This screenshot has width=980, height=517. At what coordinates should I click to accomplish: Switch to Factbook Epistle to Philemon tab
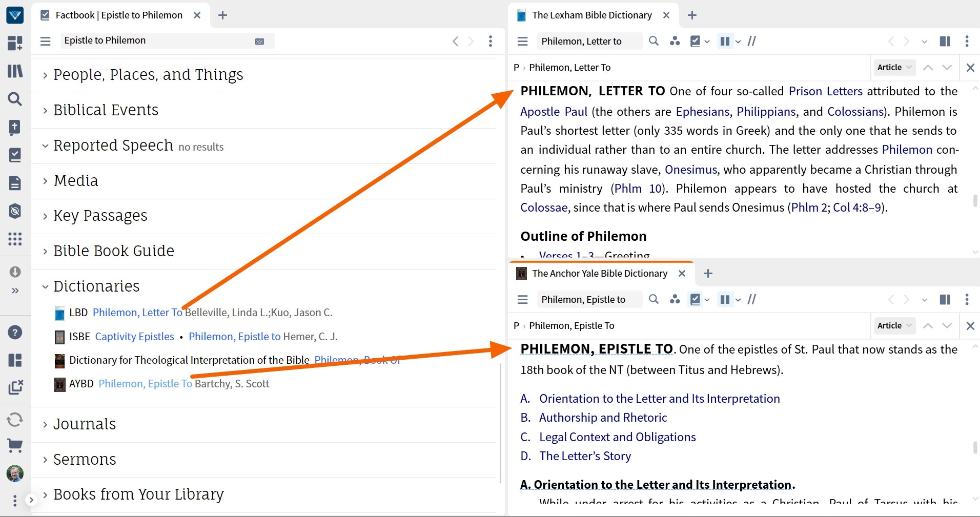click(119, 15)
